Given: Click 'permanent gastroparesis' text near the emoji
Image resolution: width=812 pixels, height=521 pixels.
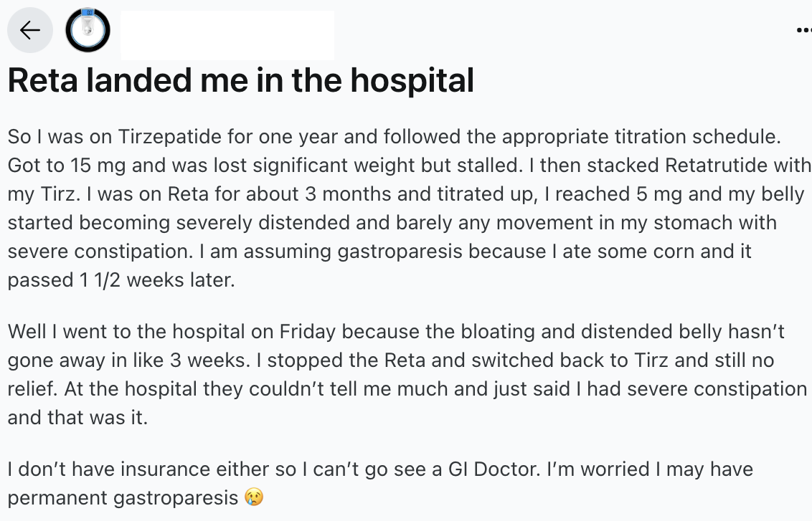Looking at the screenshot, I should pos(123,498).
